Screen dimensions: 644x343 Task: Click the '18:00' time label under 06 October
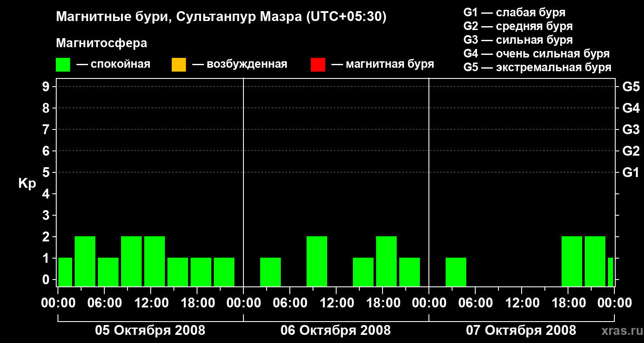[x=383, y=303]
